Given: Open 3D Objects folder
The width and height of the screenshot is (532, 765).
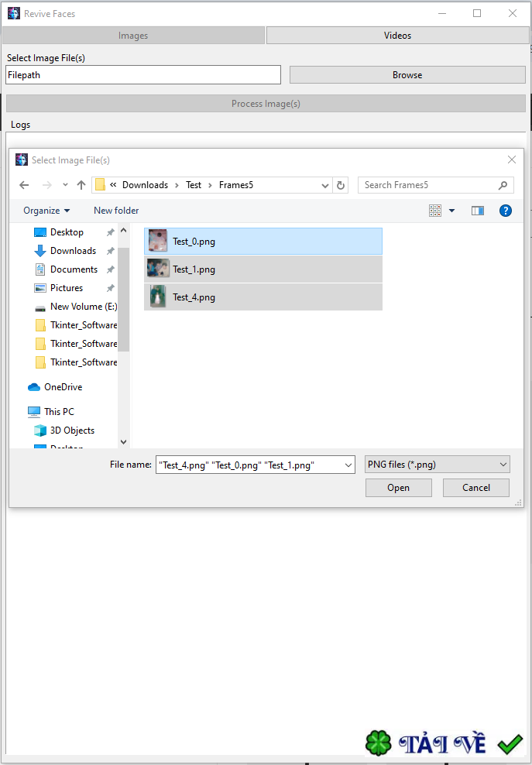Looking at the screenshot, I should [x=72, y=431].
